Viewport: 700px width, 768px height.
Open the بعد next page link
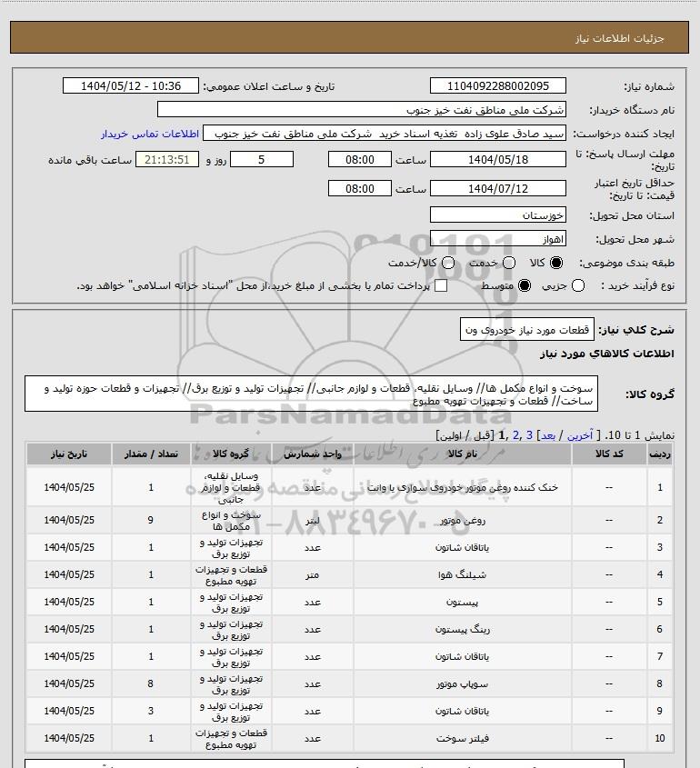[x=547, y=435]
